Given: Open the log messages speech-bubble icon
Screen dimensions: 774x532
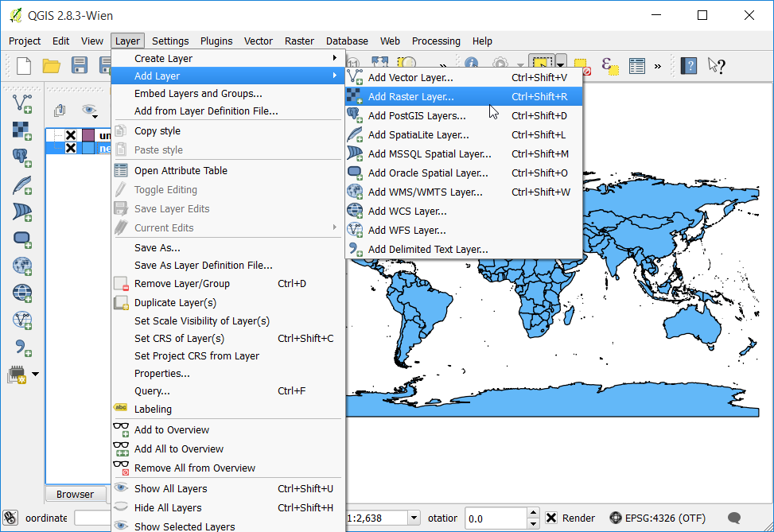Looking at the screenshot, I should pos(734,518).
